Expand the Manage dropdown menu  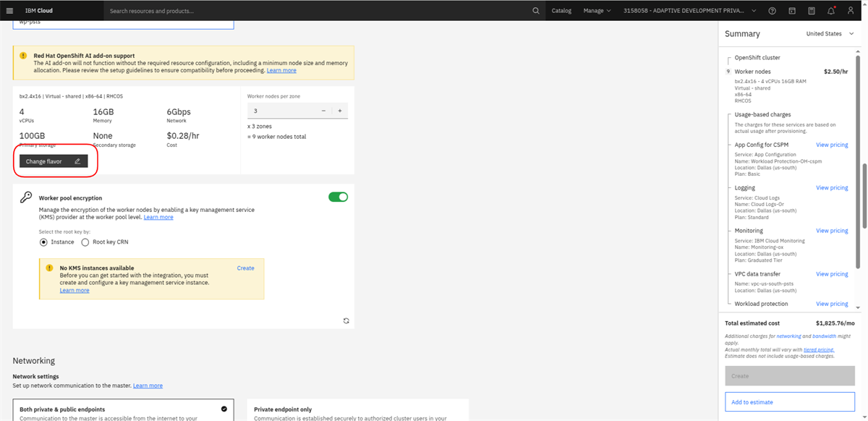(597, 11)
